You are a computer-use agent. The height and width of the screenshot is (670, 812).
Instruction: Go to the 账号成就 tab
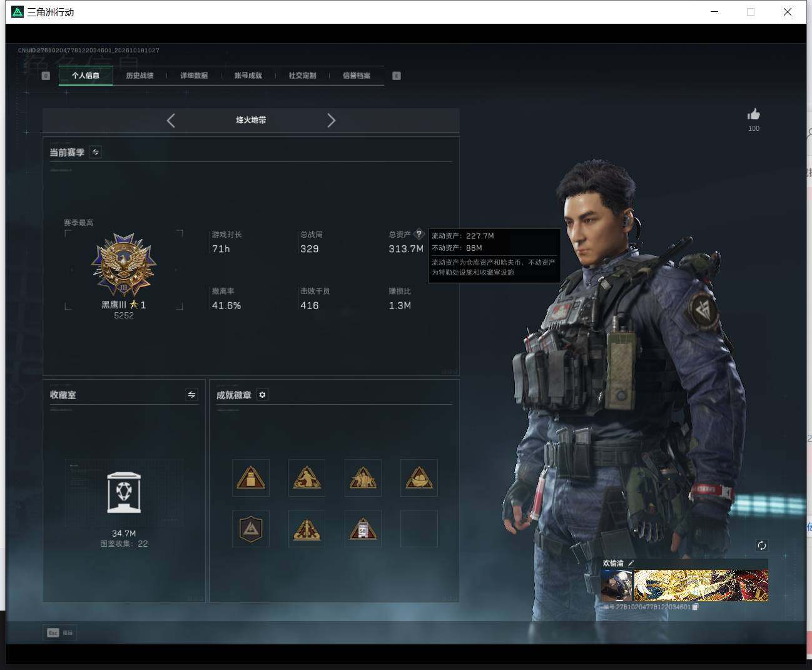(x=248, y=76)
